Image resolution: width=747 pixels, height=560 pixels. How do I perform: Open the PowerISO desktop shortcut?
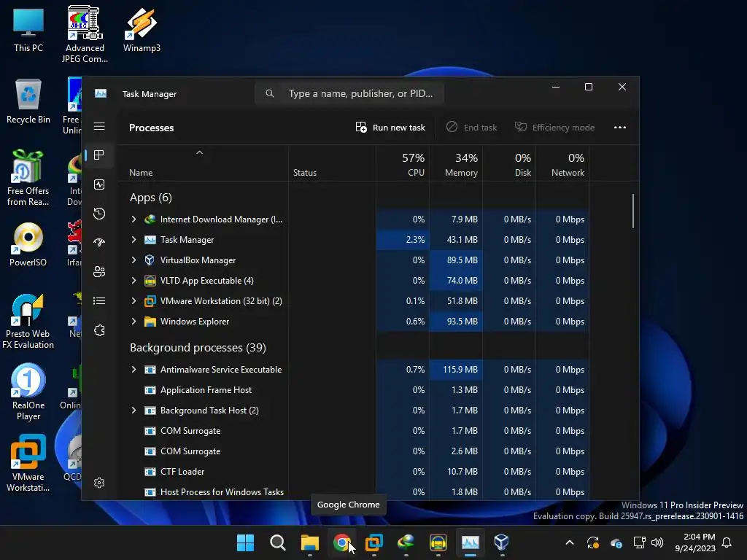pyautogui.click(x=28, y=244)
